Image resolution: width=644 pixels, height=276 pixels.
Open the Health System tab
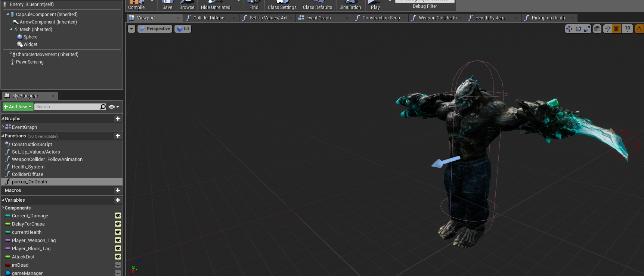point(489,18)
